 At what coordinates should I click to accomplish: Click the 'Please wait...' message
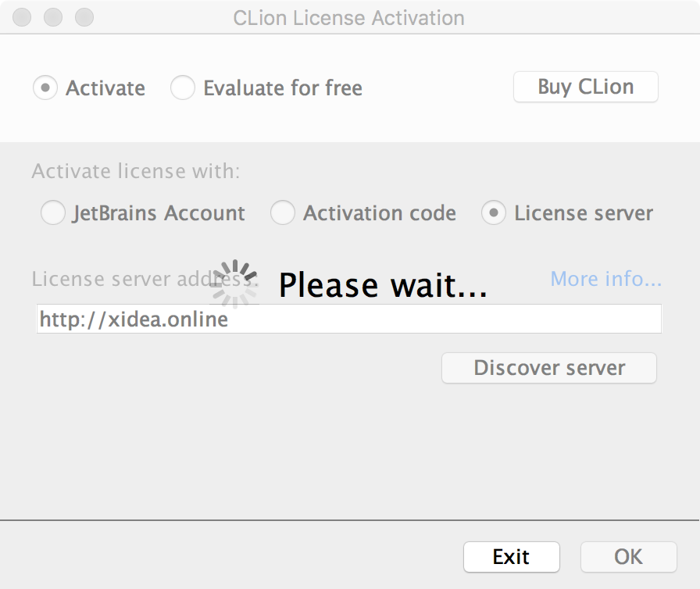click(383, 286)
